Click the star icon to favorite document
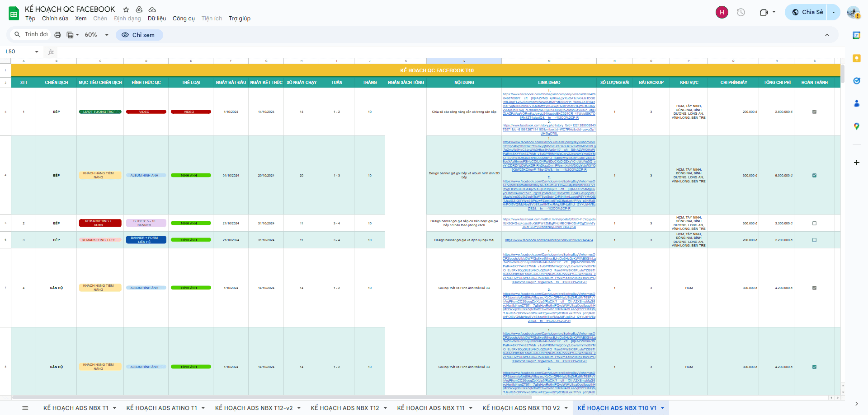 126,9
